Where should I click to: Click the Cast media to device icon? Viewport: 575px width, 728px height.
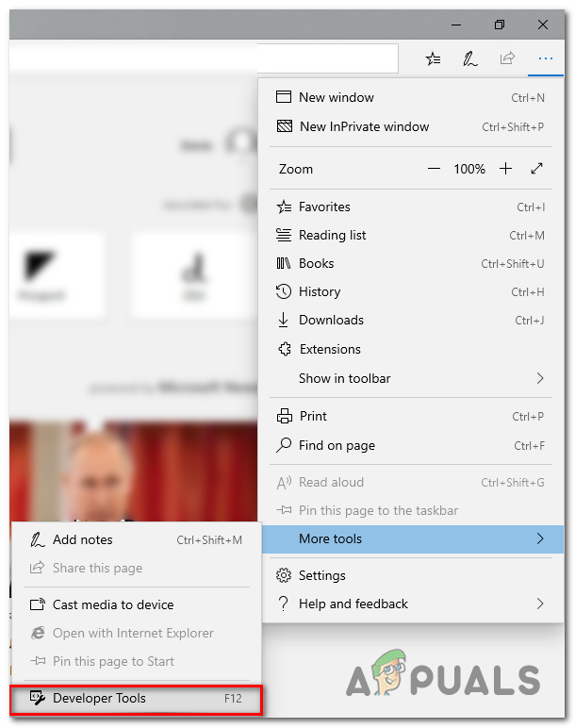pyautogui.click(x=38, y=604)
